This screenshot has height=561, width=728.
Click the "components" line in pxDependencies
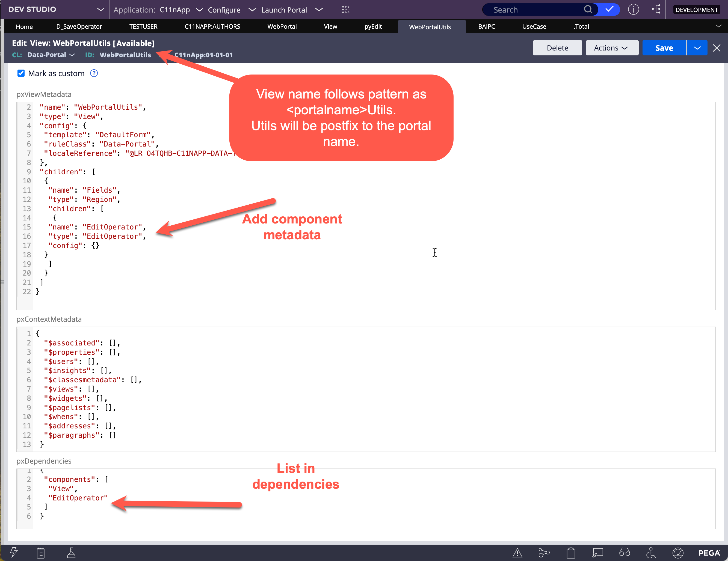point(76,479)
